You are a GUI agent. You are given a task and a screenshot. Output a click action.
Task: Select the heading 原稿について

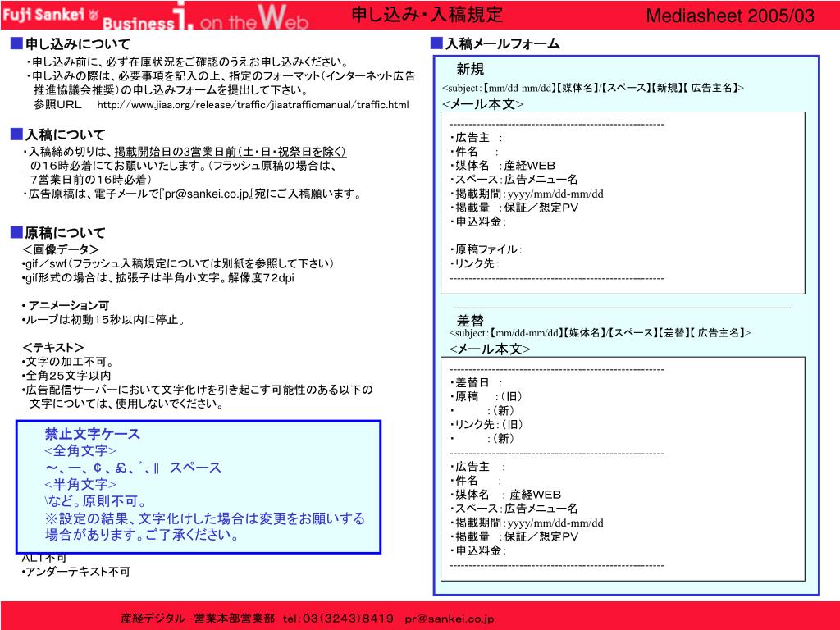click(x=65, y=232)
